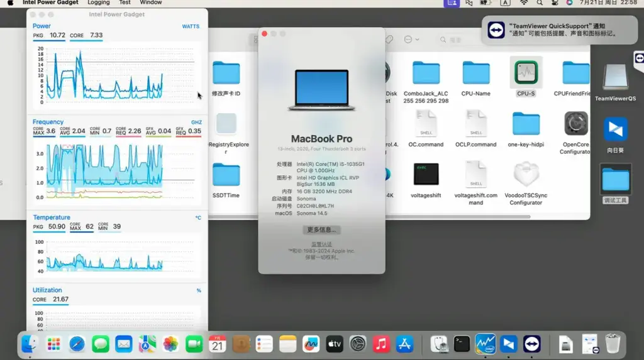Open the 修改声卡ID folder
This screenshot has width=644, height=360.
(226, 73)
